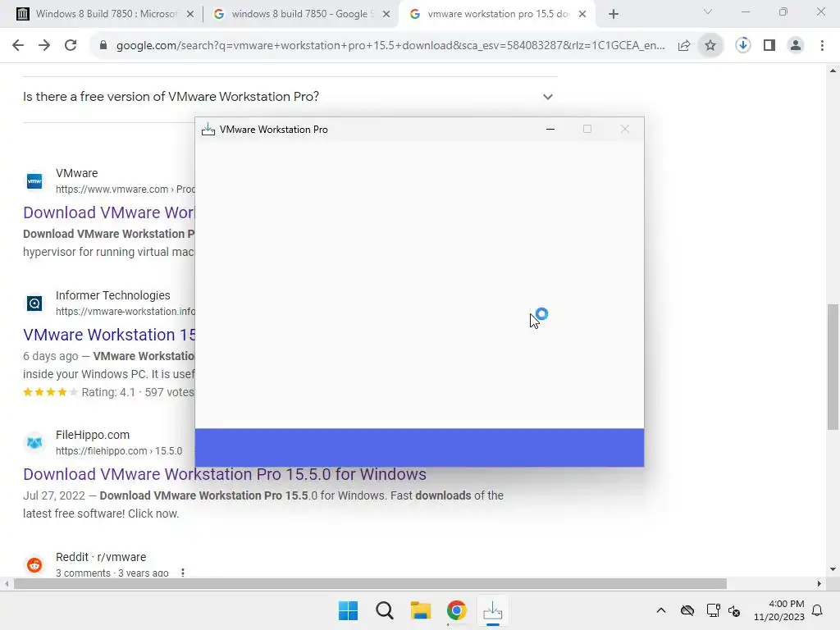Toggle the Chrome side panel

click(769, 46)
